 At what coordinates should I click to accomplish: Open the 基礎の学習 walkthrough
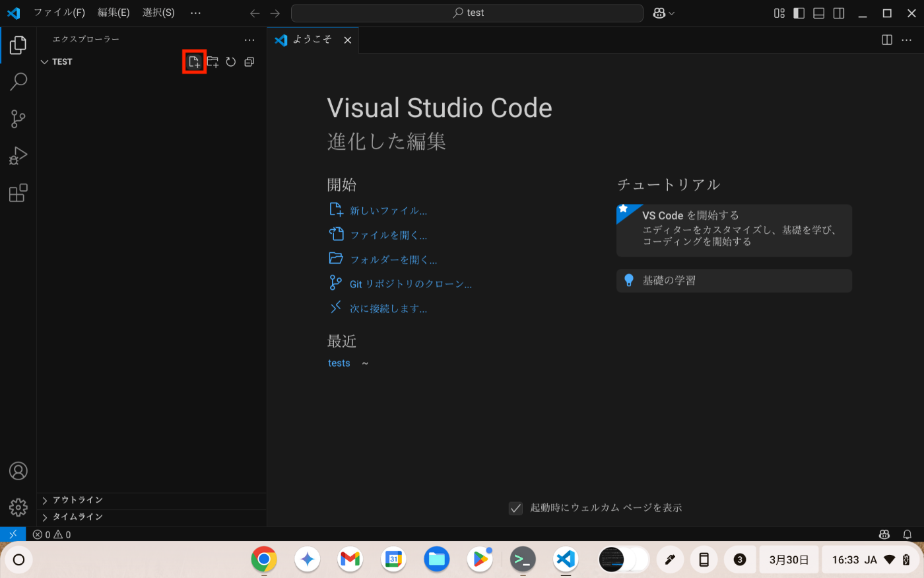click(x=734, y=281)
